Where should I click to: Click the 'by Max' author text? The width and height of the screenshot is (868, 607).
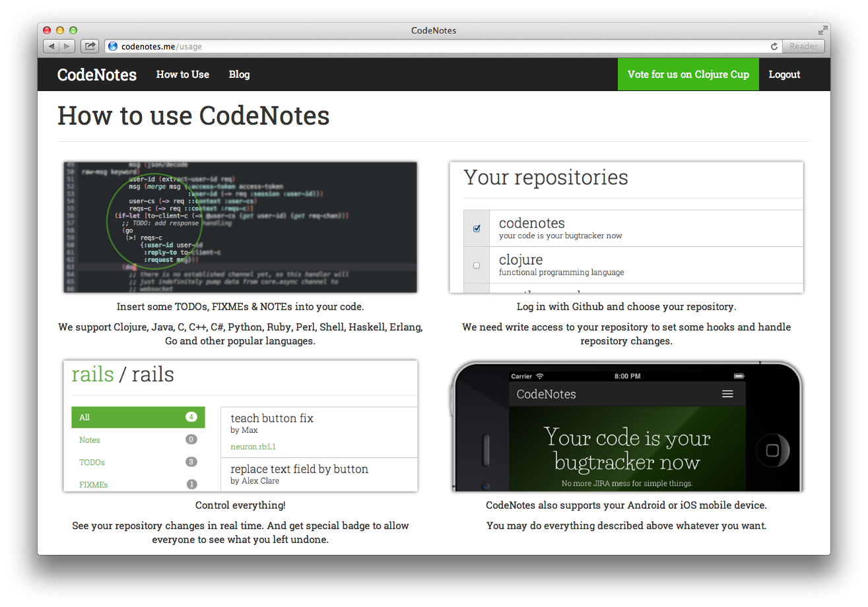(x=244, y=430)
